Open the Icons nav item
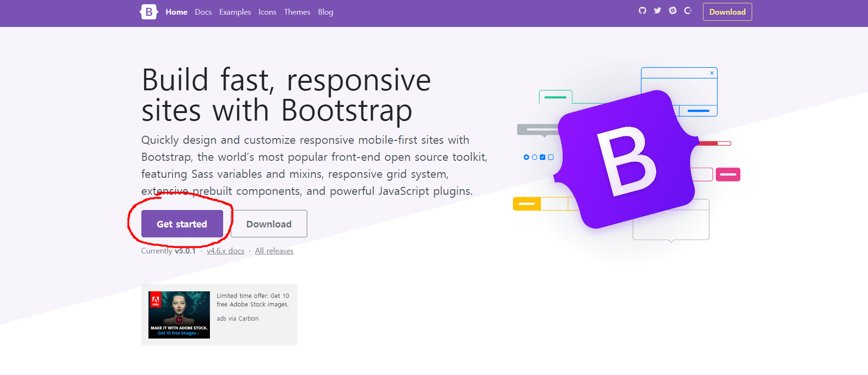 tap(267, 12)
